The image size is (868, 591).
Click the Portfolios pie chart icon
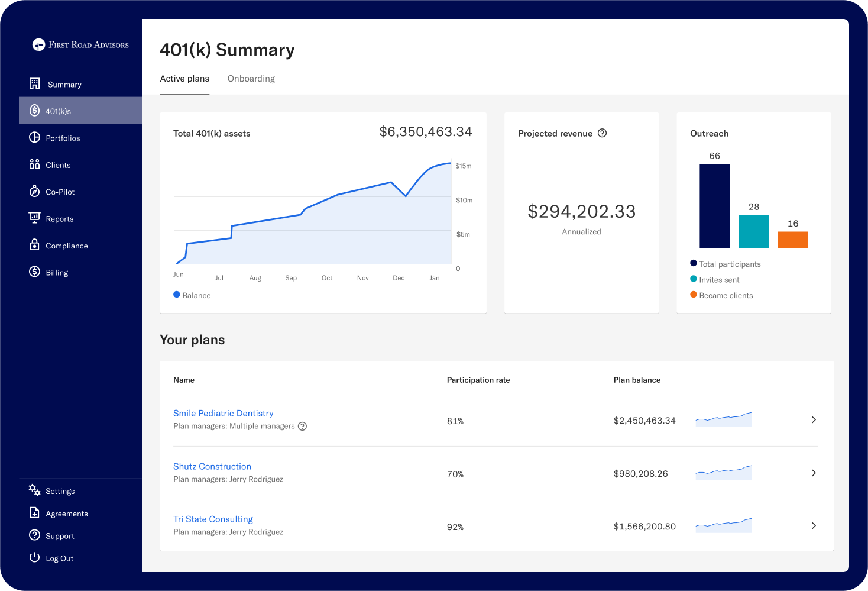pyautogui.click(x=35, y=138)
